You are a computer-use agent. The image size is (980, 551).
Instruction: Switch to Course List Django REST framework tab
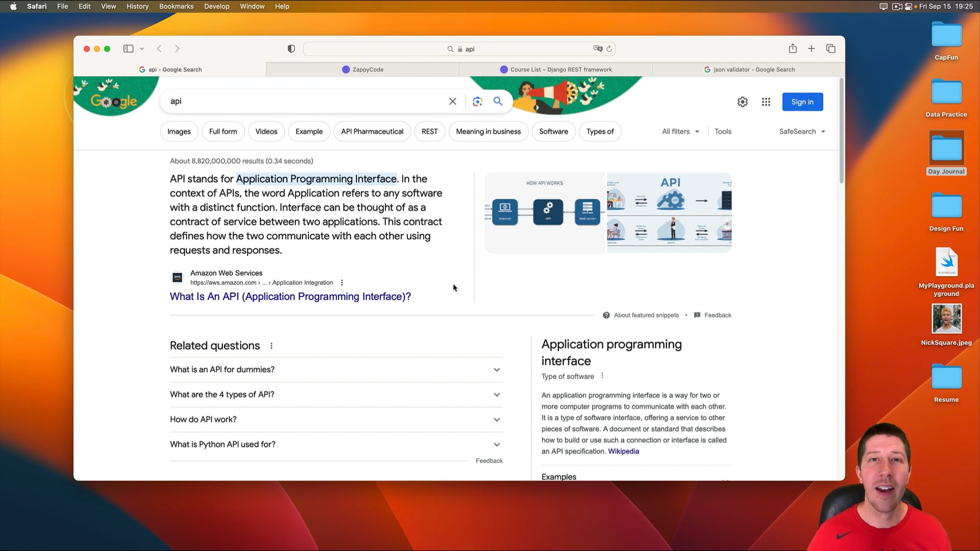[556, 69]
